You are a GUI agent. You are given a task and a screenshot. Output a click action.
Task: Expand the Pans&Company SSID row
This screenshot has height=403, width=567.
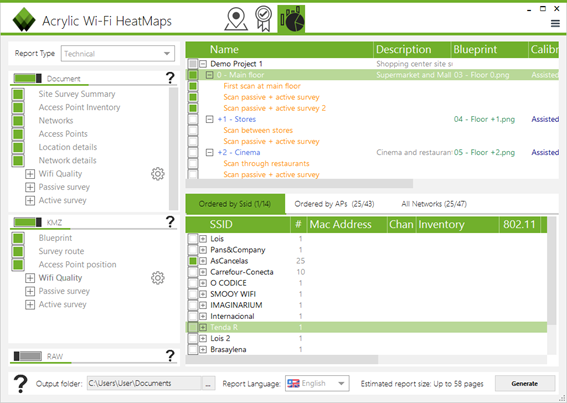[203, 250]
